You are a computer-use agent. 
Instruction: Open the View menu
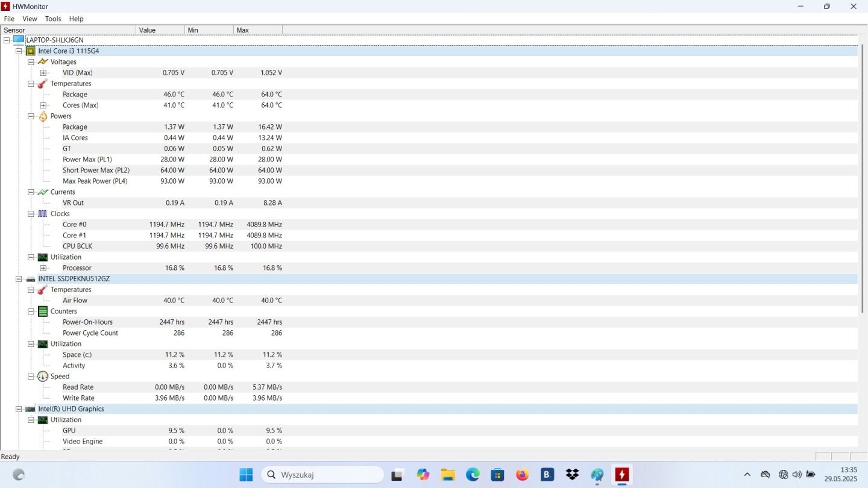pyautogui.click(x=30, y=19)
